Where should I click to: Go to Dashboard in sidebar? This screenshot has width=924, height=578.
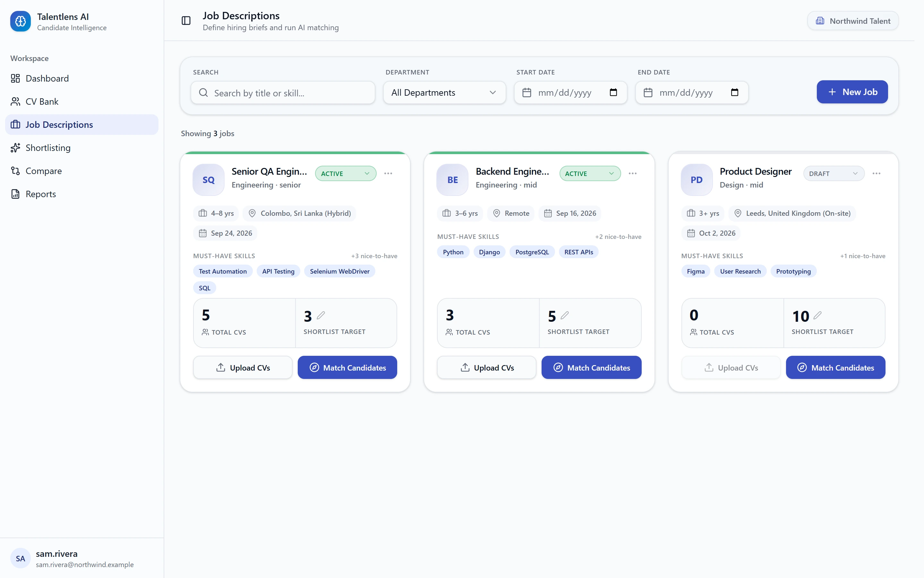point(82,78)
